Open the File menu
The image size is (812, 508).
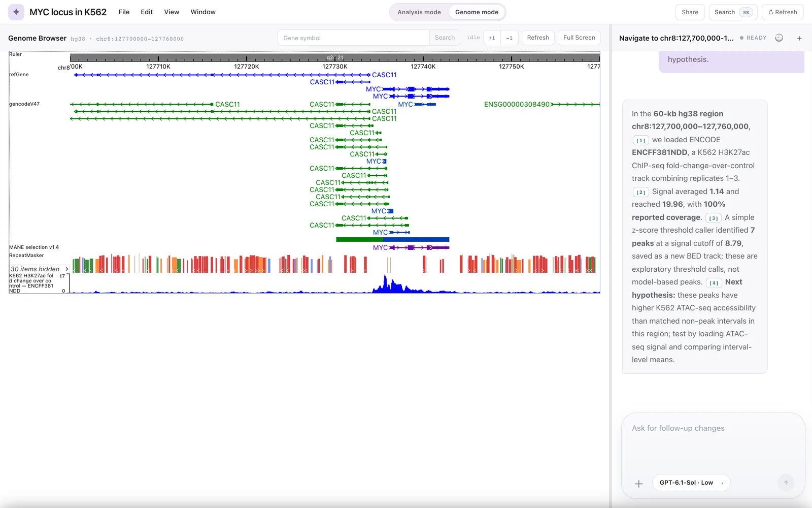coord(124,12)
